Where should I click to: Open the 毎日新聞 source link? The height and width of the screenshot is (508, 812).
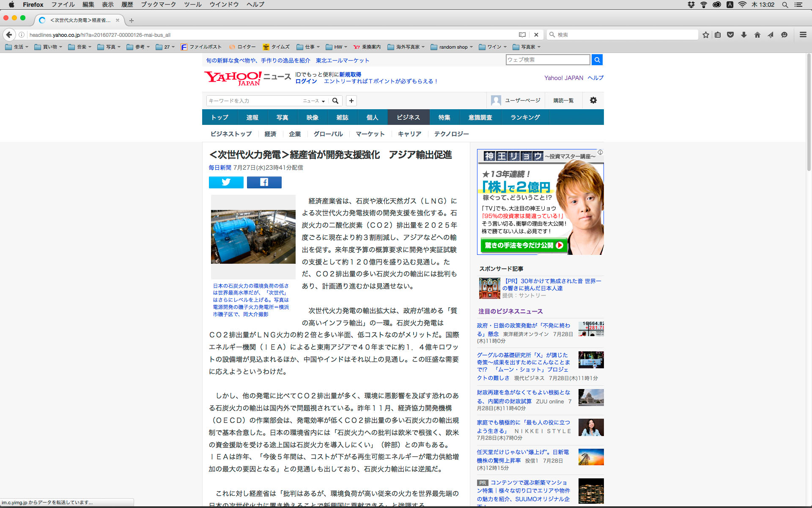click(219, 168)
